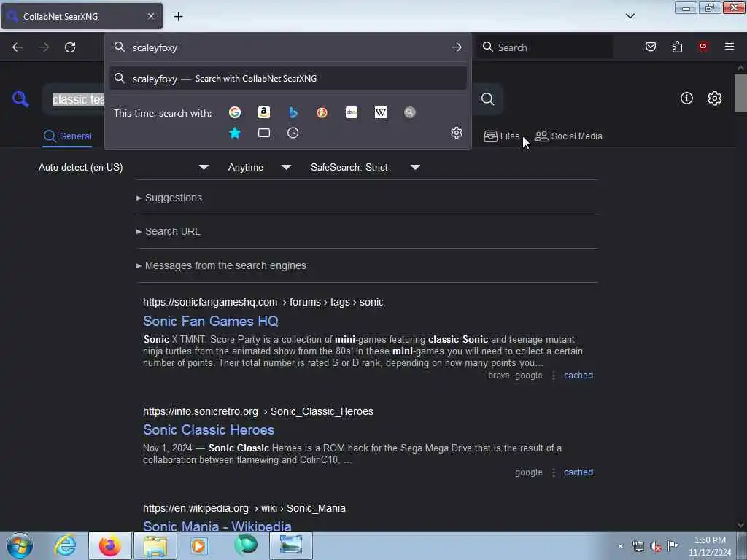Screen dimensions: 747x560
Task: Switch to the Files category tab
Action: point(502,136)
